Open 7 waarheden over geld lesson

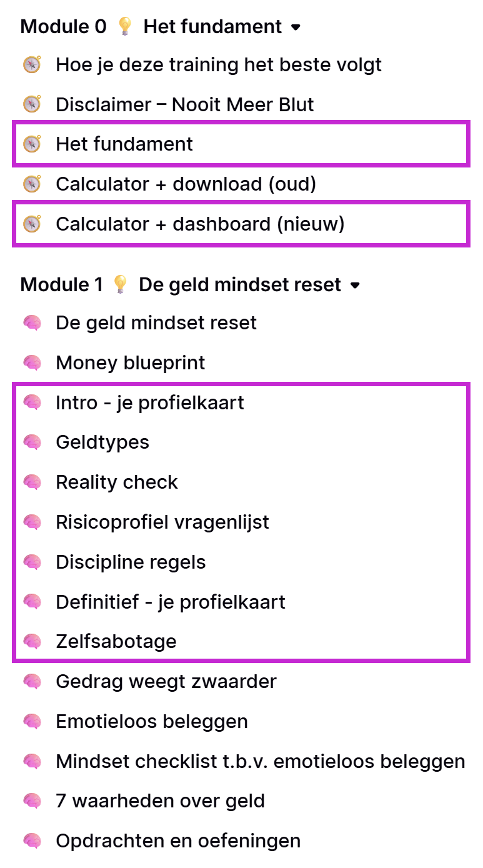160,801
